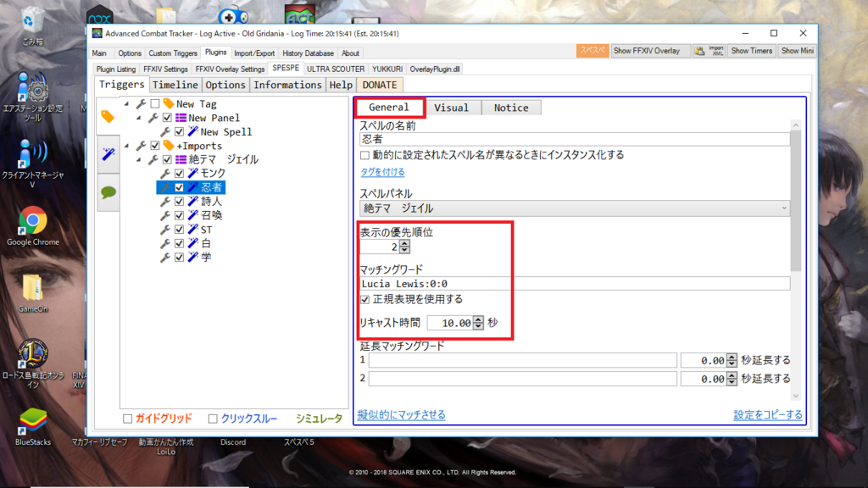Click the wrench icon beside 詩人
The width and height of the screenshot is (868, 488).
(165, 202)
